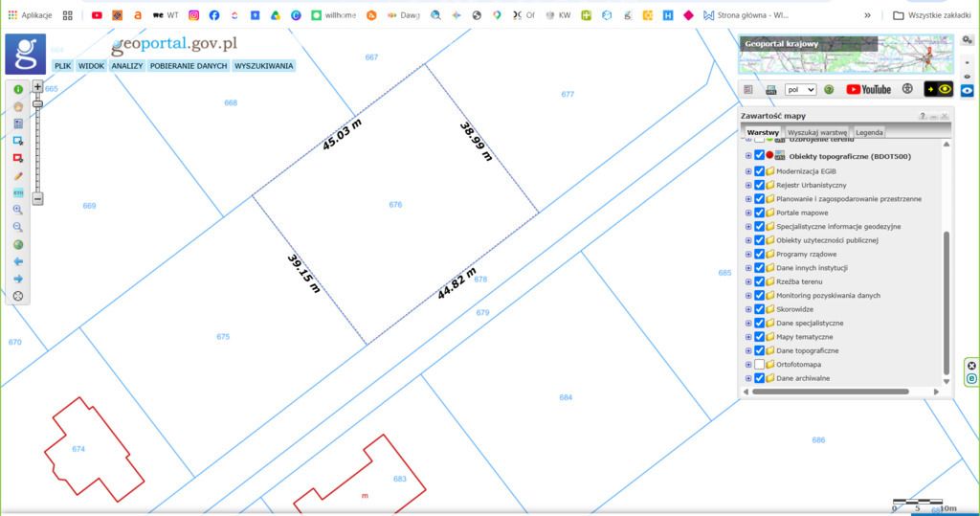Select the zoom out magnifier tool
980x516 pixels.
(x=18, y=227)
